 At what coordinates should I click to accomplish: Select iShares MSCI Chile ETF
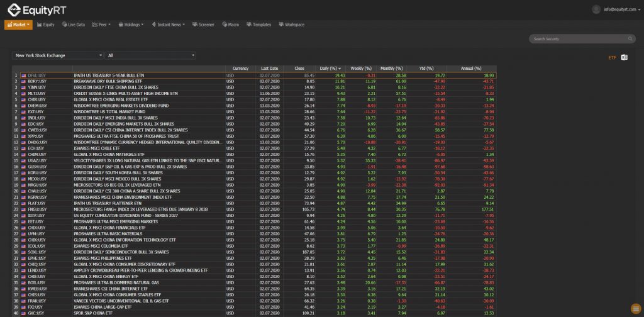point(96,148)
